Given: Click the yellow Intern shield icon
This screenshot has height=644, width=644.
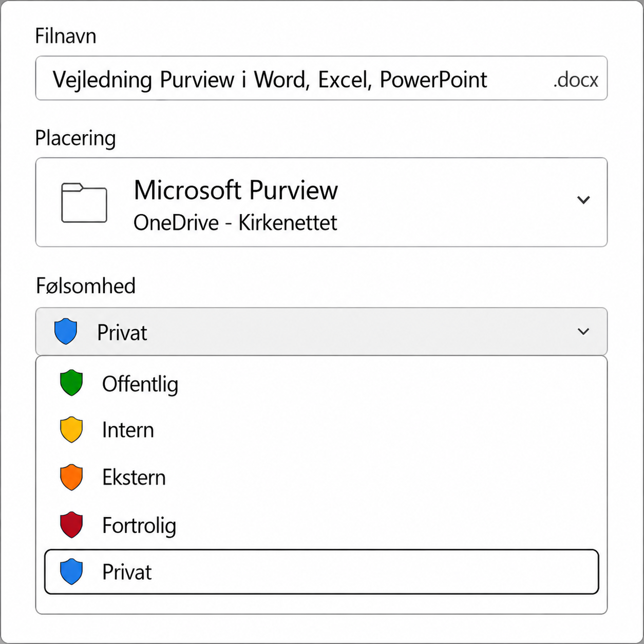Looking at the screenshot, I should [x=71, y=430].
